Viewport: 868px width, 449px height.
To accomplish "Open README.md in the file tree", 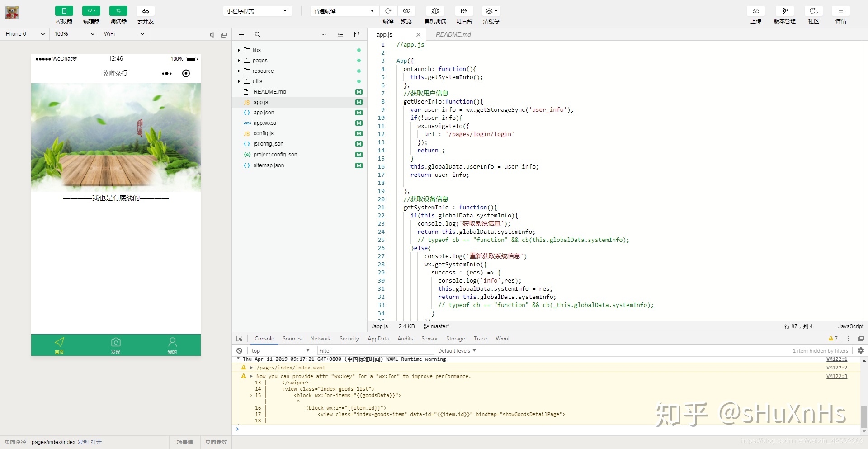I will pos(299,92).
